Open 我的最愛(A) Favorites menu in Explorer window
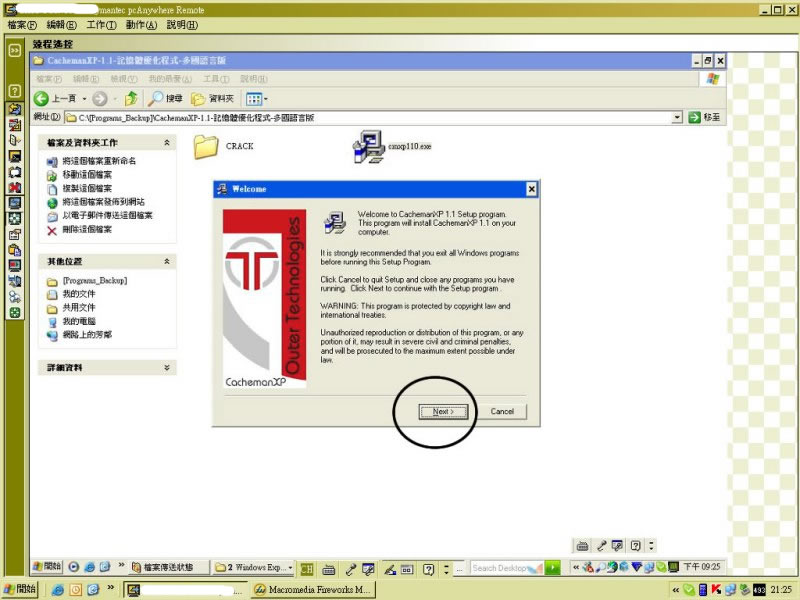 pyautogui.click(x=170, y=79)
